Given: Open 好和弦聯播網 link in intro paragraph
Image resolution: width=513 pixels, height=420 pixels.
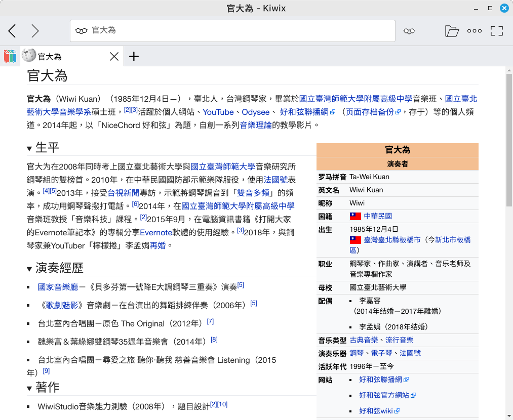Looking at the screenshot, I should tap(304, 112).
